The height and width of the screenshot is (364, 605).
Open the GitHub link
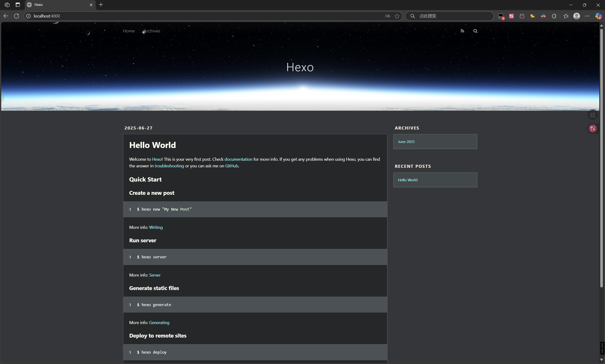[x=232, y=166]
